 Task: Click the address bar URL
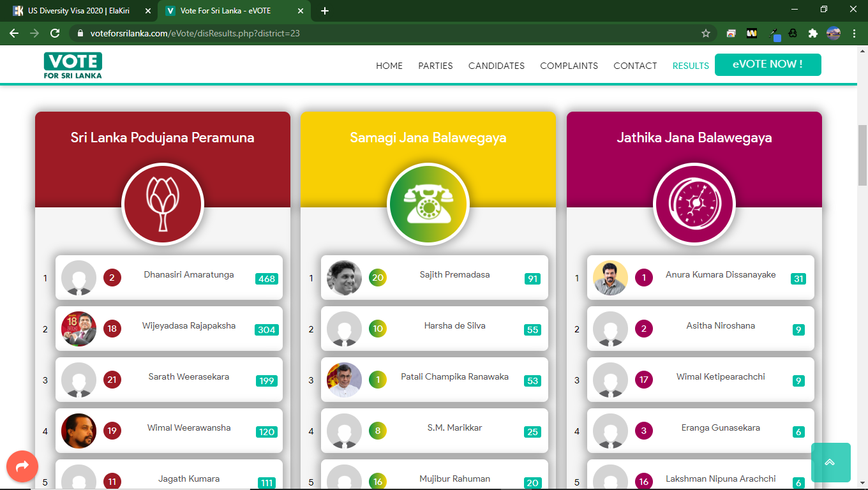pyautogui.click(x=195, y=33)
